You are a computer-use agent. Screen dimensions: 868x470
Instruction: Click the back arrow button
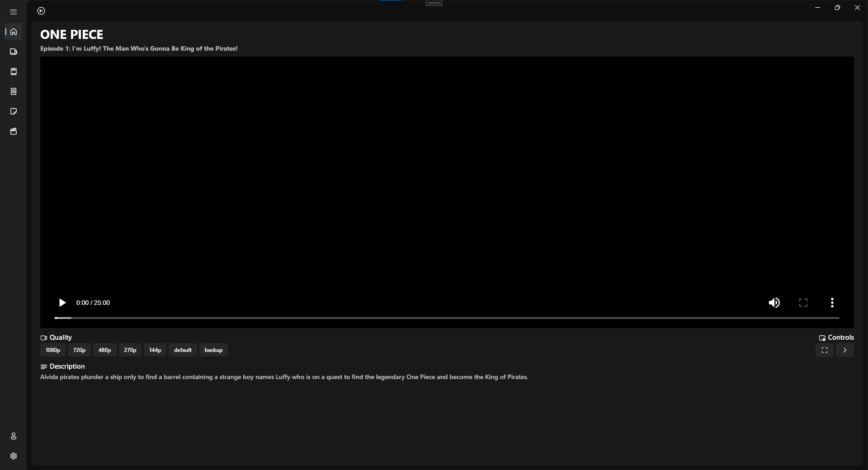[41, 11]
